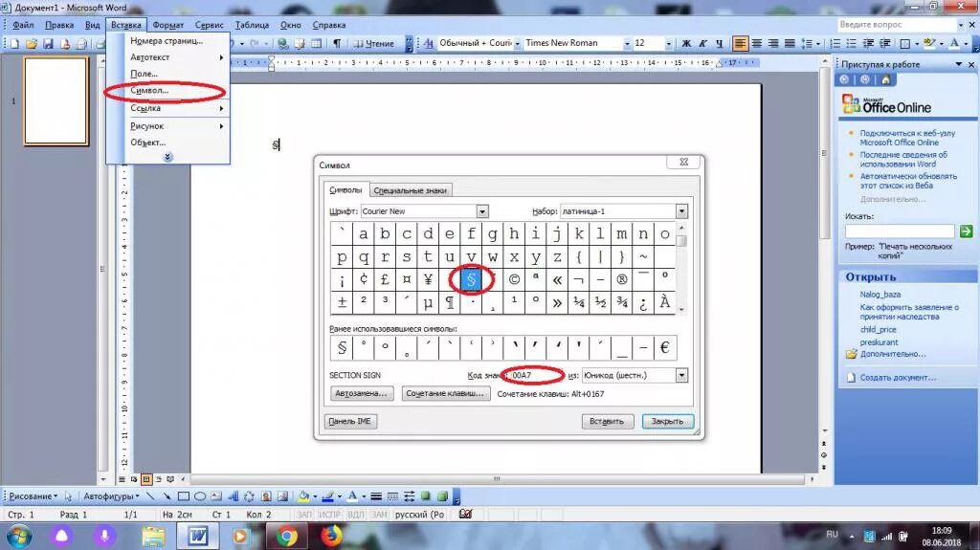Click the Oval tool in drawing toolbar
This screenshot has width=980, height=550.
click(x=200, y=496)
